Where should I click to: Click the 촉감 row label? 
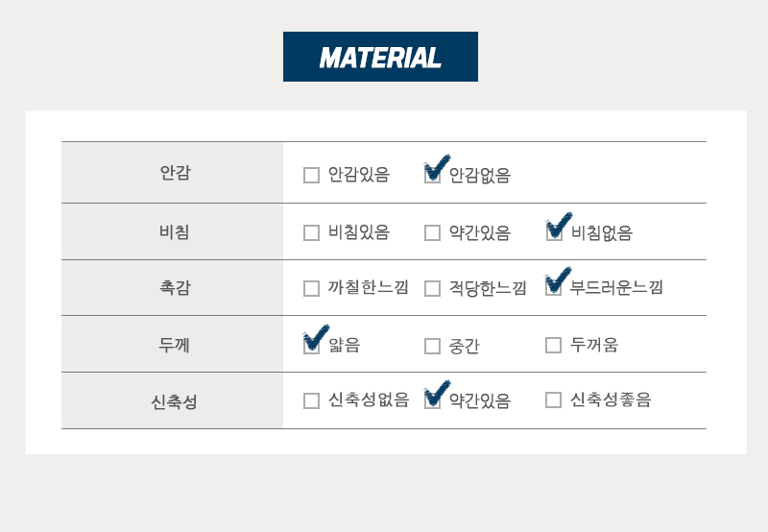(x=175, y=287)
